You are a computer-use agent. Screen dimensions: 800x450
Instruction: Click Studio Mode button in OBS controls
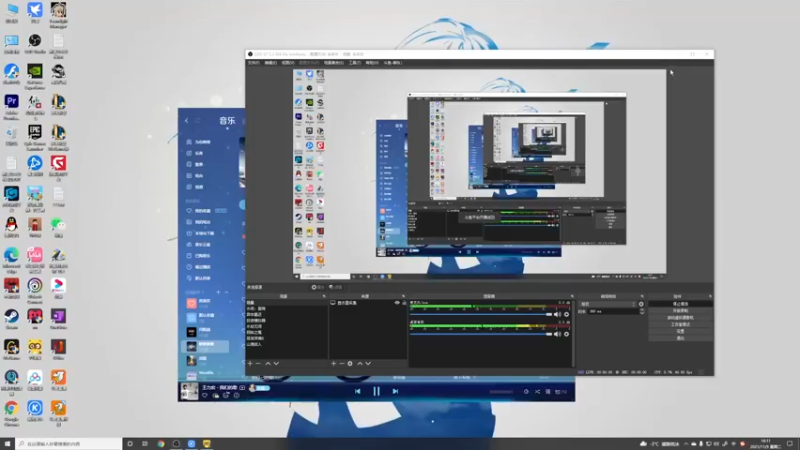681,324
